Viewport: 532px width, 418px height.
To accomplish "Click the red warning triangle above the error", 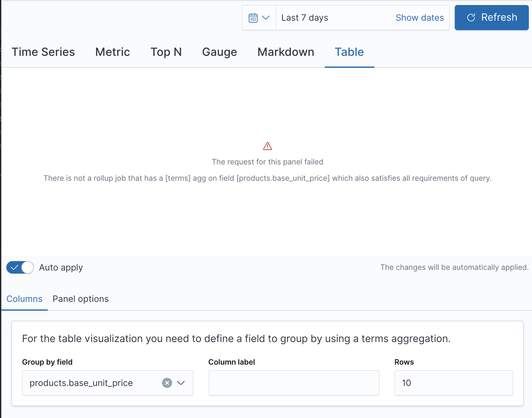I will tap(267, 146).
